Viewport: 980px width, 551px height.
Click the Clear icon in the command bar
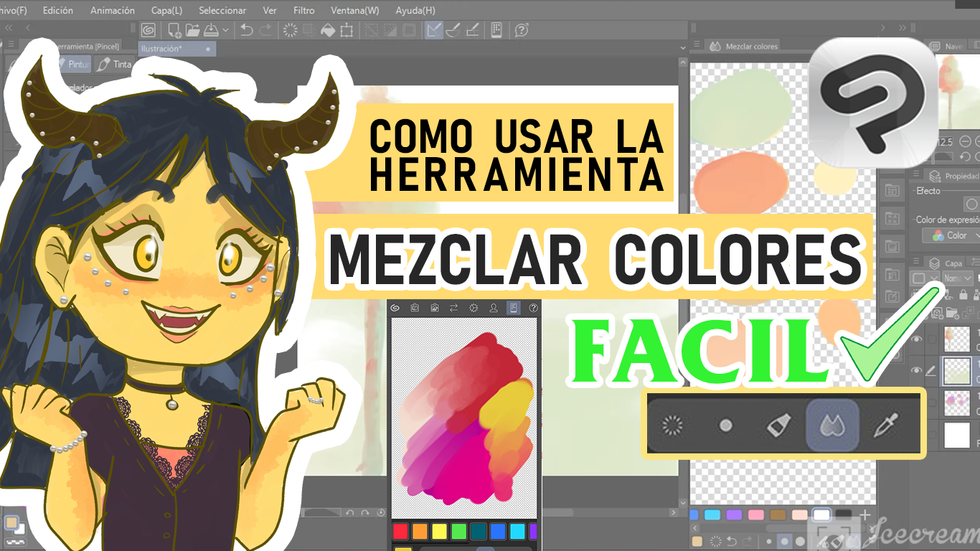[x=291, y=30]
